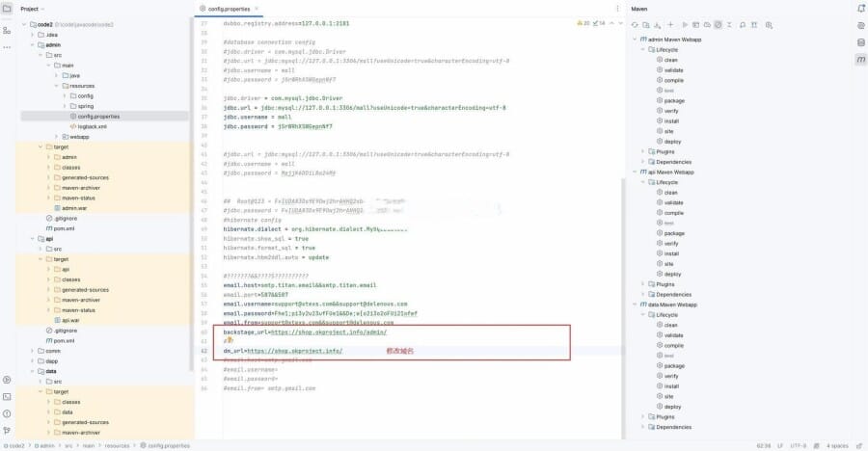868x451 pixels.
Task: Collapse the admin Maven Webapp node
Action: (x=635, y=39)
